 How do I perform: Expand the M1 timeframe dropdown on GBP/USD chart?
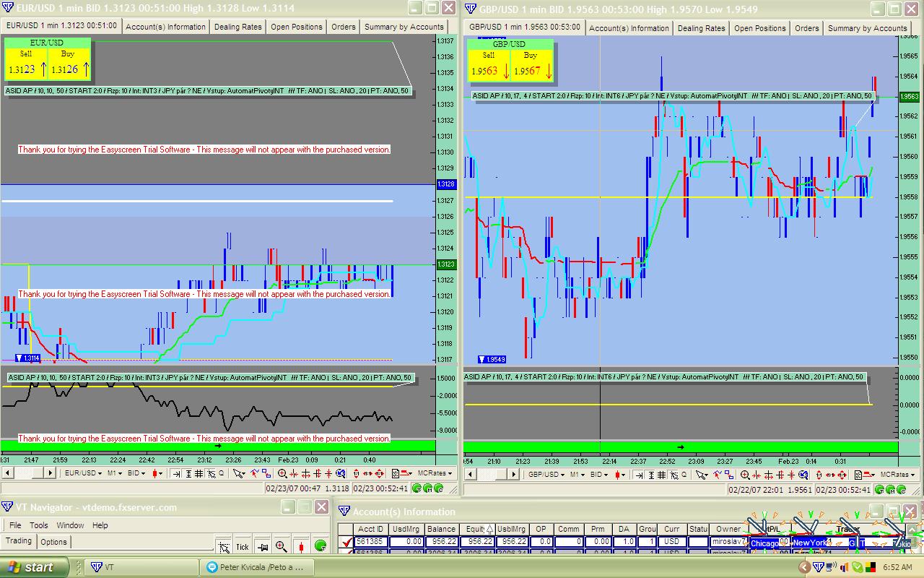pos(577,475)
